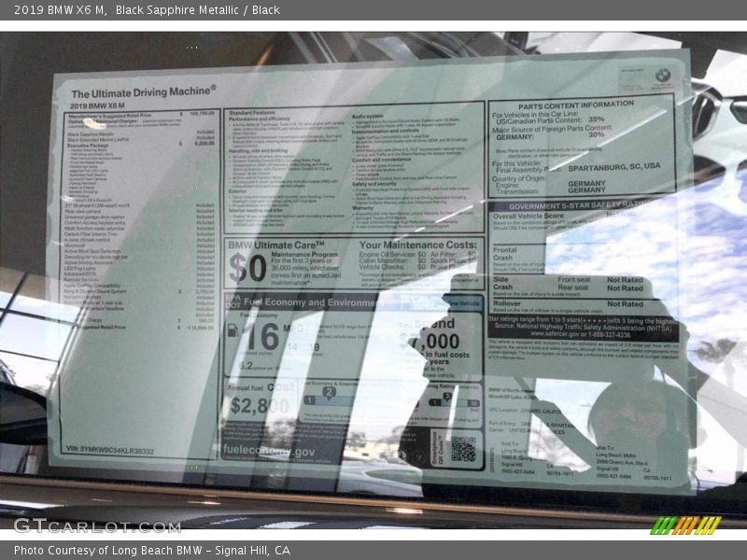Screen dimensions: 747x560
Task: Click the smartphone QR code
Action: 463,449
